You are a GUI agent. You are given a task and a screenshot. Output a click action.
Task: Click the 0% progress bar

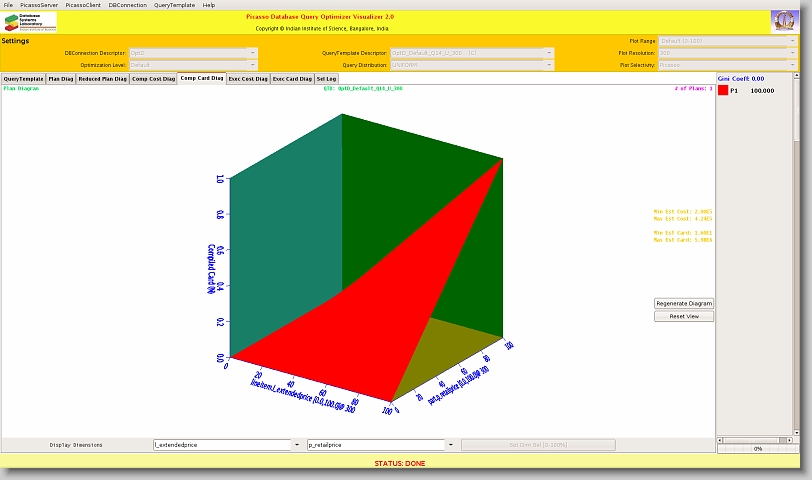pyautogui.click(x=758, y=449)
